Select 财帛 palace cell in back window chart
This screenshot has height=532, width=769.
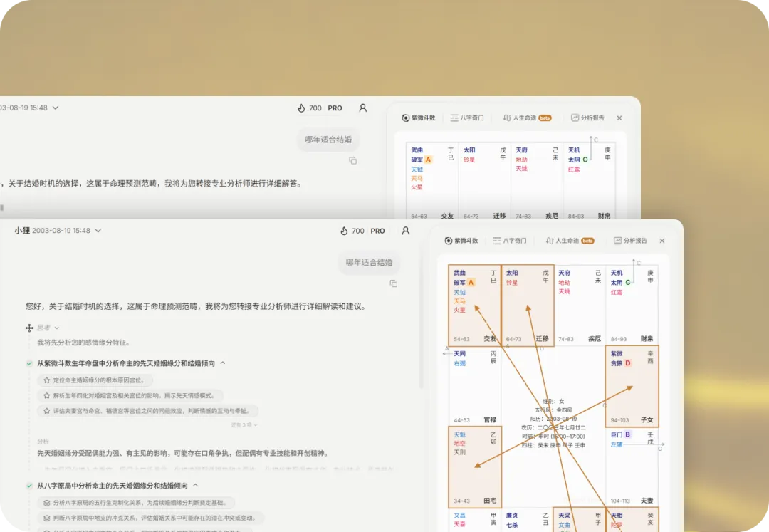590,181
